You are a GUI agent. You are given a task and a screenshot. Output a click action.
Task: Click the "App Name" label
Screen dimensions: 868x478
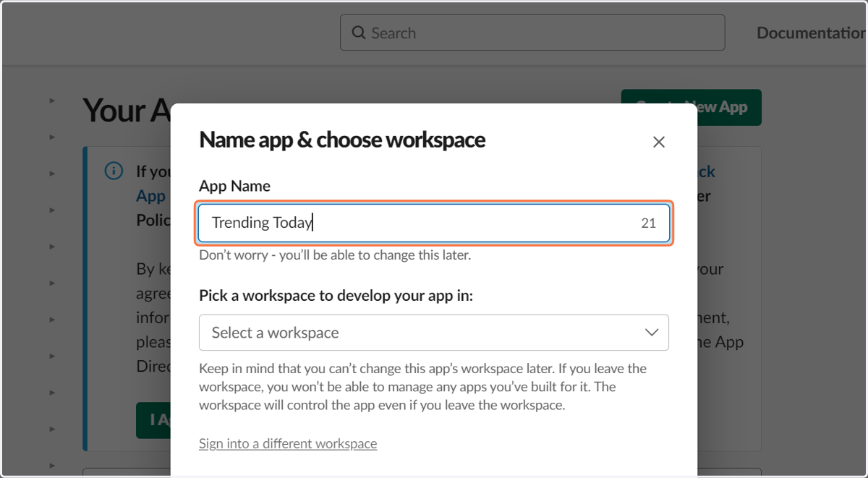click(234, 186)
